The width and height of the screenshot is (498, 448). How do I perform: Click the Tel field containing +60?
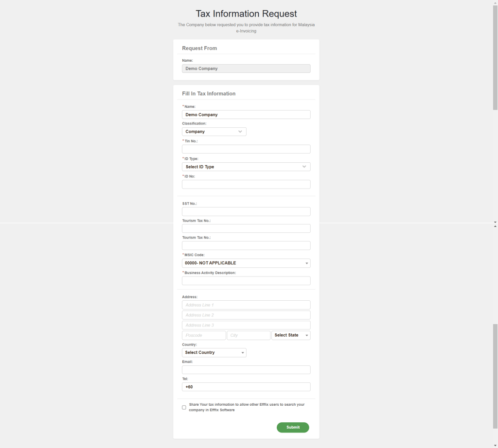(246, 387)
